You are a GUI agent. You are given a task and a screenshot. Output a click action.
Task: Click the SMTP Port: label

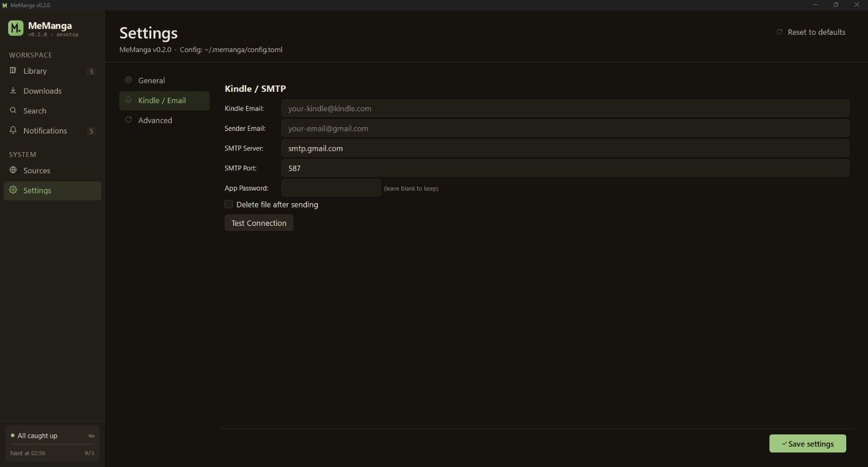click(x=241, y=168)
